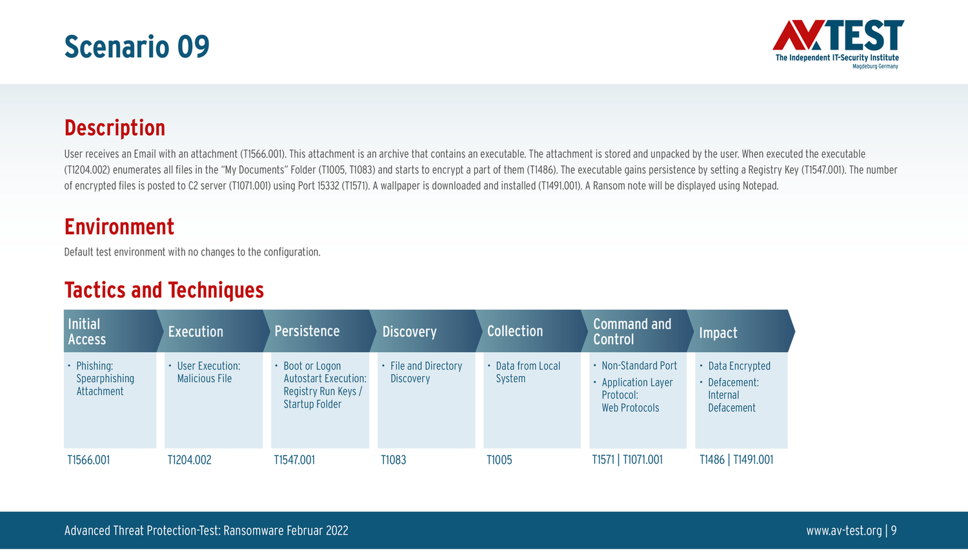Click technique ID T1547.001 under the table

pyautogui.click(x=294, y=460)
